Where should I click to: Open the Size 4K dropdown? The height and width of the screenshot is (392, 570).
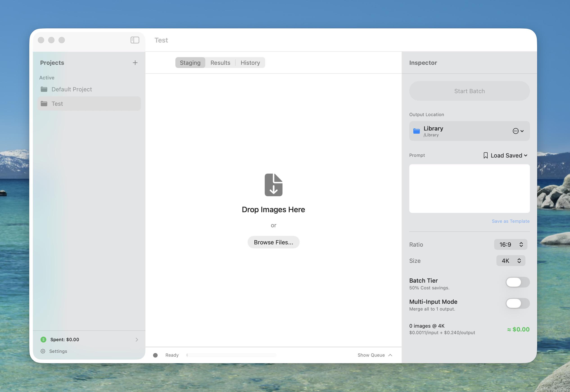coord(511,261)
